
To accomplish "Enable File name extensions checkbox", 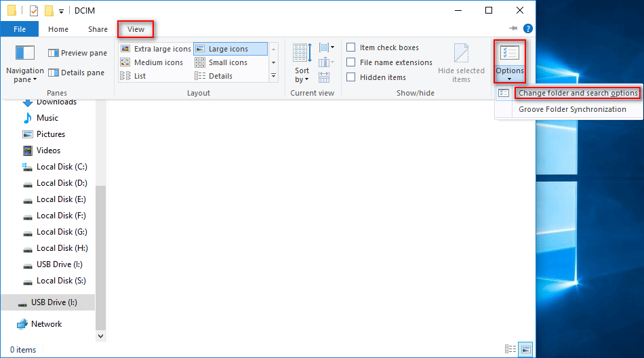I will 351,62.
